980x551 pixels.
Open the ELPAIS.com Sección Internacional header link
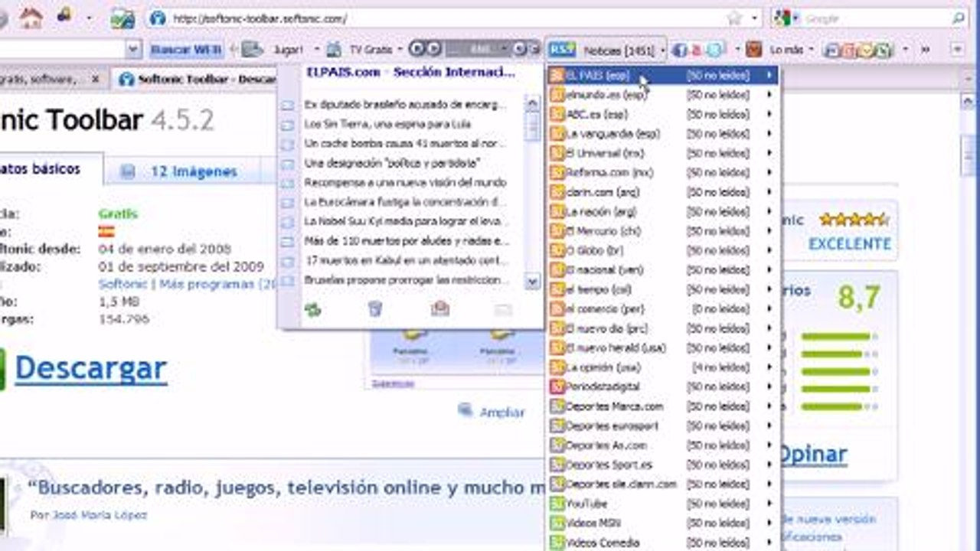pyautogui.click(x=410, y=72)
